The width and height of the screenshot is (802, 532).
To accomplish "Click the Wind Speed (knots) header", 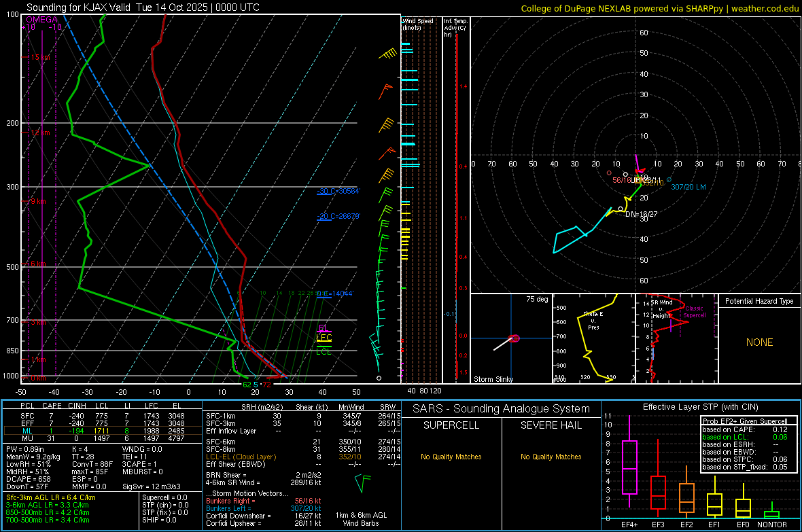I will click(418, 24).
